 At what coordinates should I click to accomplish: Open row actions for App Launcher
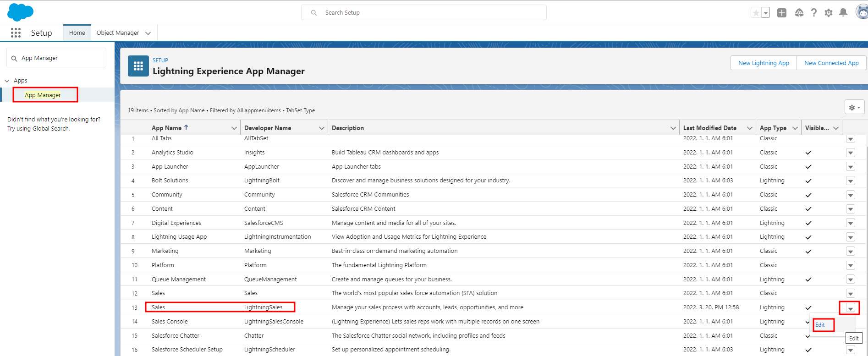(x=851, y=167)
